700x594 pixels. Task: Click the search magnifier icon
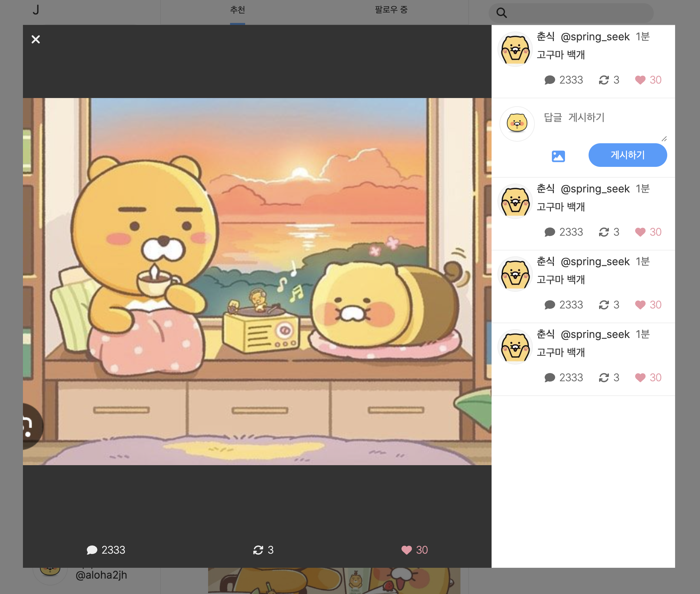(x=501, y=13)
